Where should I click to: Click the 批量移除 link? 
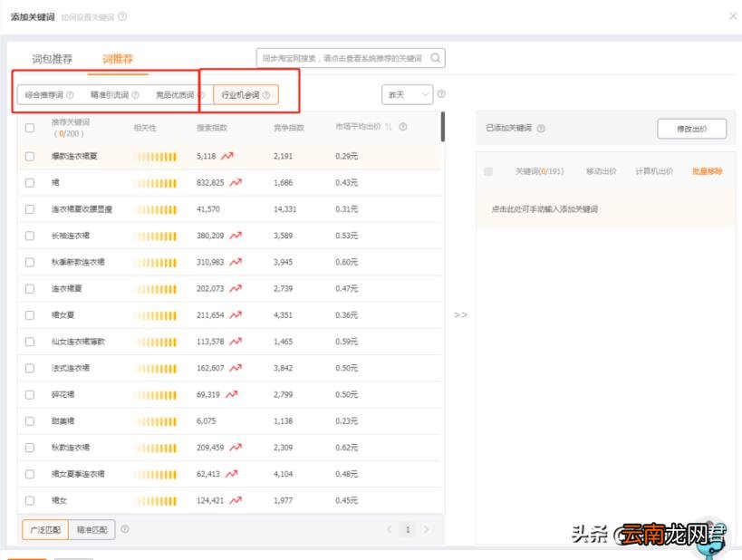pyautogui.click(x=707, y=171)
